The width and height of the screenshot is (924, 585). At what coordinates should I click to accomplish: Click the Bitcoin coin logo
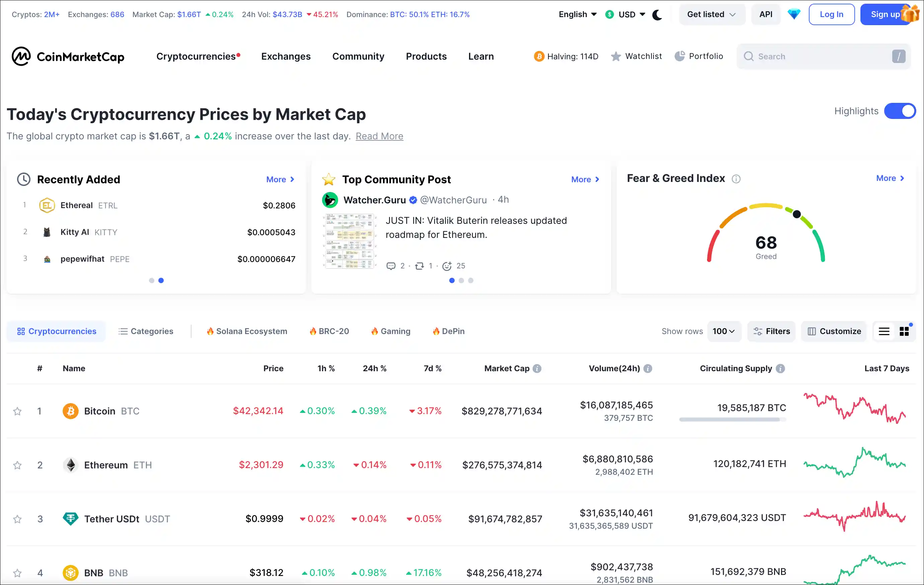(x=70, y=411)
